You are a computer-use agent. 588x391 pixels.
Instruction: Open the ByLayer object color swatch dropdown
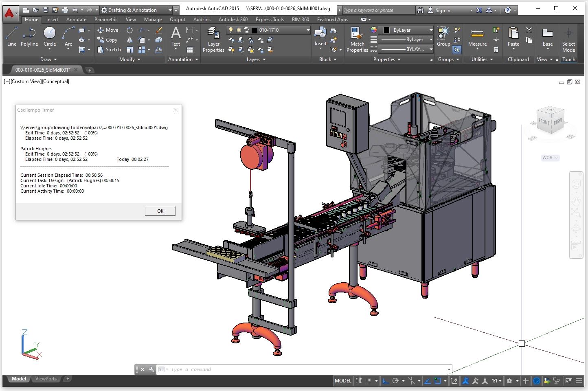click(431, 30)
